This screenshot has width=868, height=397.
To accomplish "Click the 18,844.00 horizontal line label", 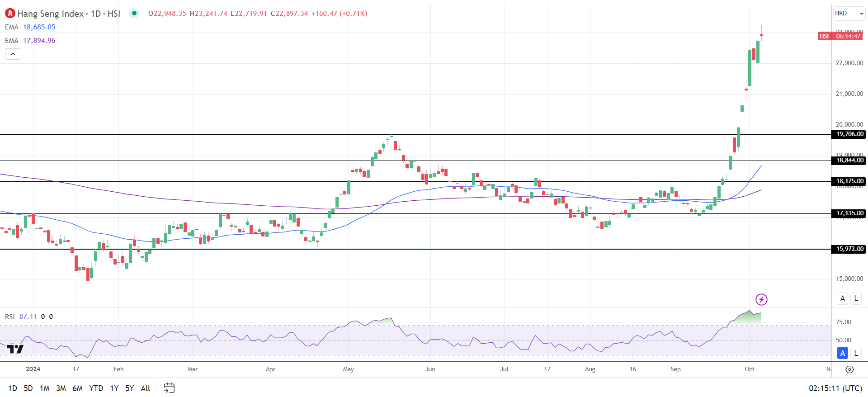I will point(849,161).
